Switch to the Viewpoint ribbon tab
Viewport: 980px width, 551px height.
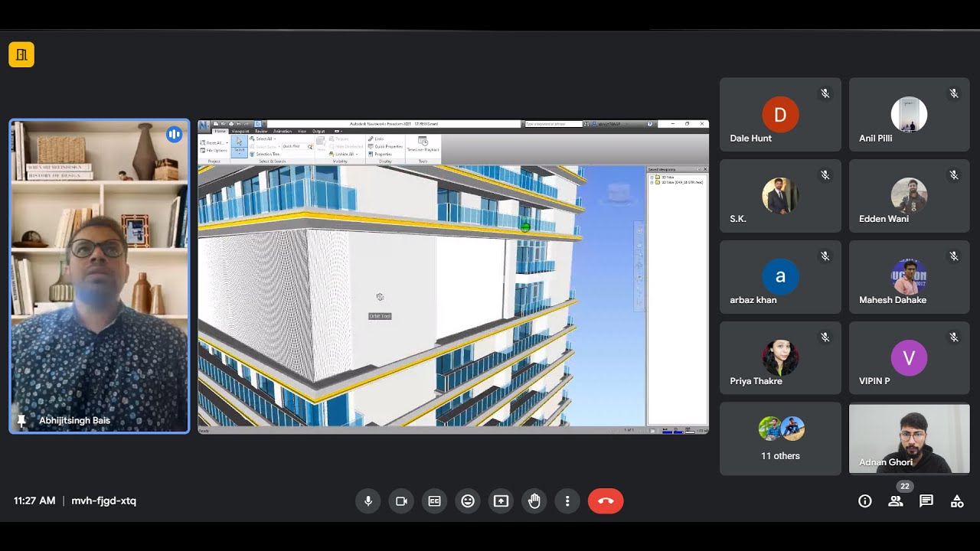pyautogui.click(x=240, y=131)
